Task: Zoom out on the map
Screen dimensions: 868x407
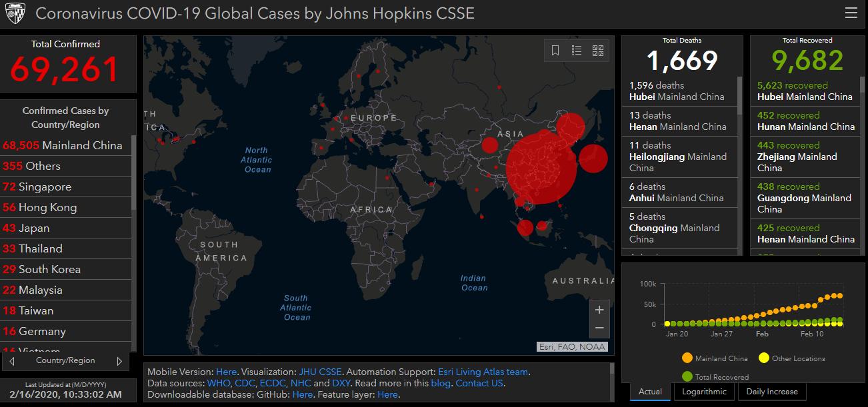Action: (x=599, y=328)
